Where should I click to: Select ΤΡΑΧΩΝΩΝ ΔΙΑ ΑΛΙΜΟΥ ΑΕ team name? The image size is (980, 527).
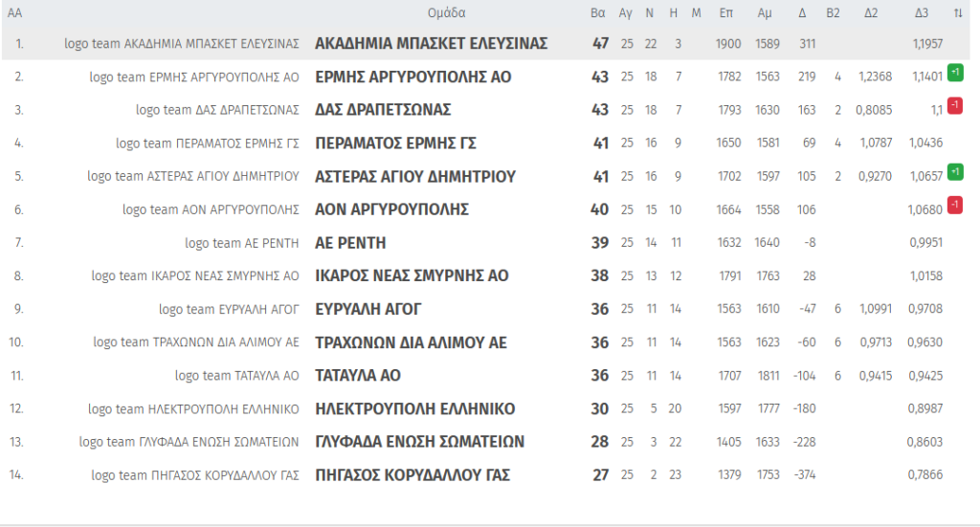411,342
